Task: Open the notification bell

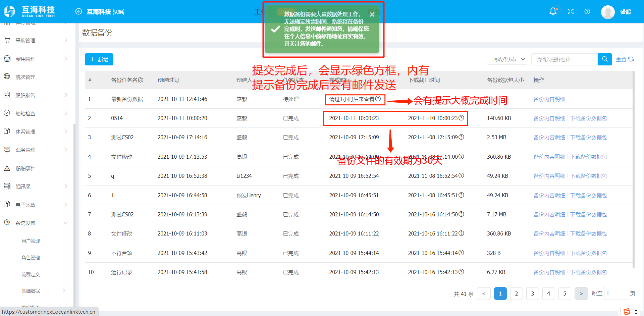Action: click(553, 11)
